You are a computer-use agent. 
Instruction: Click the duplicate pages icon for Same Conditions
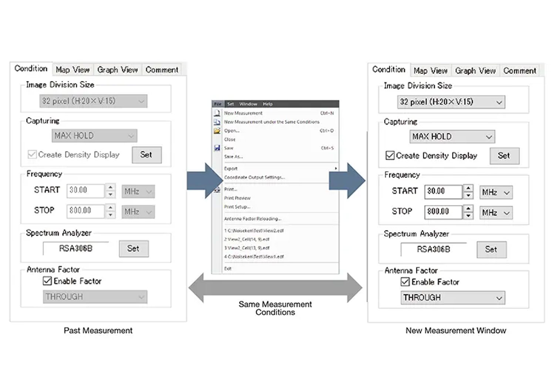coord(217,122)
